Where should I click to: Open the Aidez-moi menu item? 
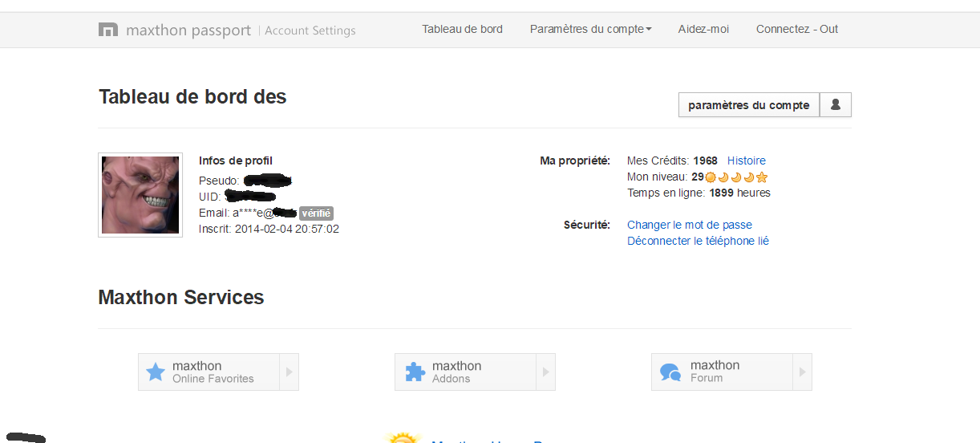pyautogui.click(x=703, y=29)
